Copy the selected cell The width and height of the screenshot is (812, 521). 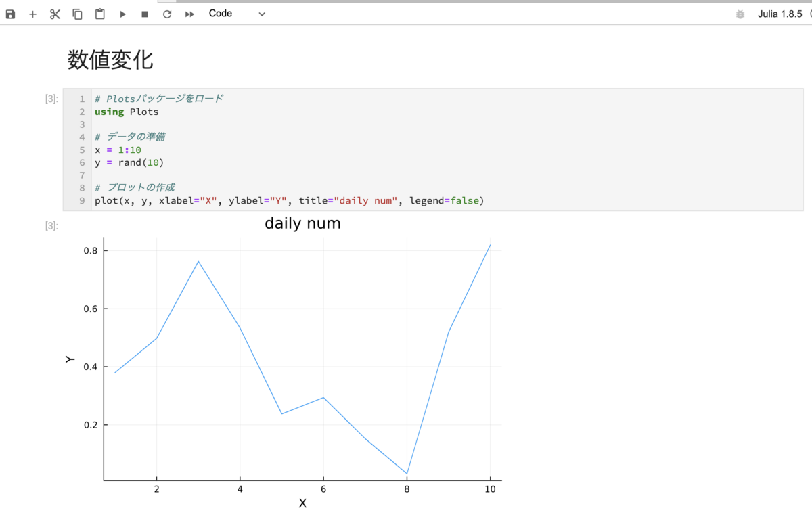click(x=77, y=14)
